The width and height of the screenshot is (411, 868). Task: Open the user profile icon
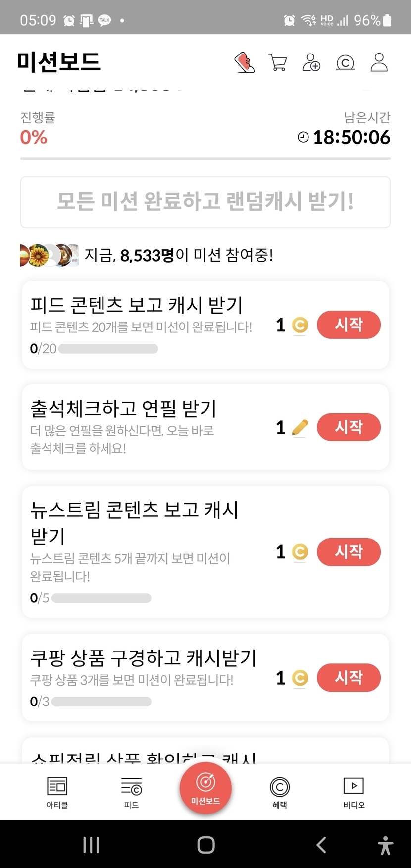379,63
